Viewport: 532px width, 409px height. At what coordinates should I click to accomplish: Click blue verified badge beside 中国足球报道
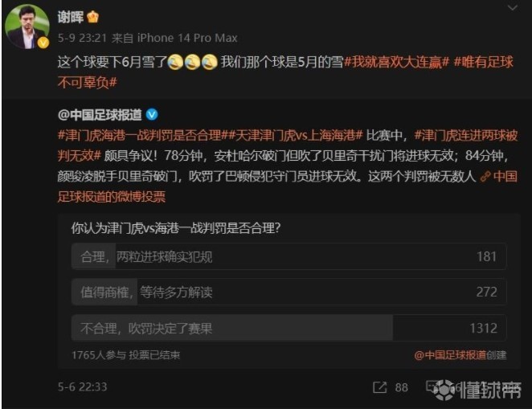152,115
